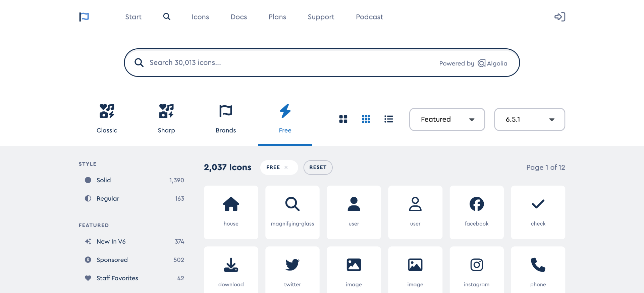This screenshot has width=644, height=293.
Task: Click the Font Awesome flag logo
Action: pyautogui.click(x=84, y=17)
